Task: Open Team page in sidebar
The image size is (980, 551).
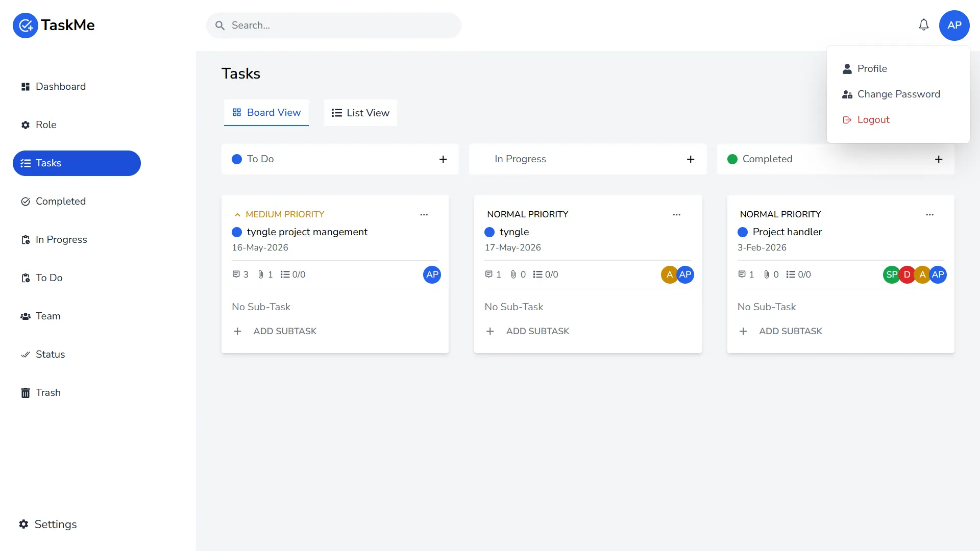Action: [x=77, y=316]
